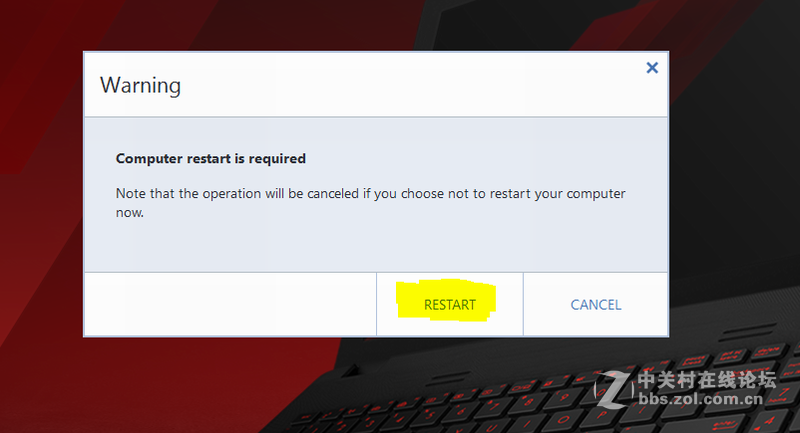Close the Warning dialog with the X icon

(652, 68)
